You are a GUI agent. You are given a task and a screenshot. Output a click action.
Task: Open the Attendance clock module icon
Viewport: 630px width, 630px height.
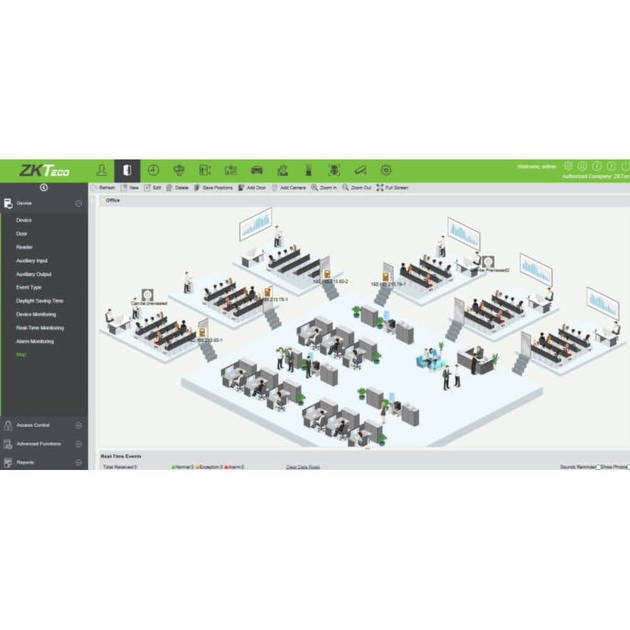point(153,170)
